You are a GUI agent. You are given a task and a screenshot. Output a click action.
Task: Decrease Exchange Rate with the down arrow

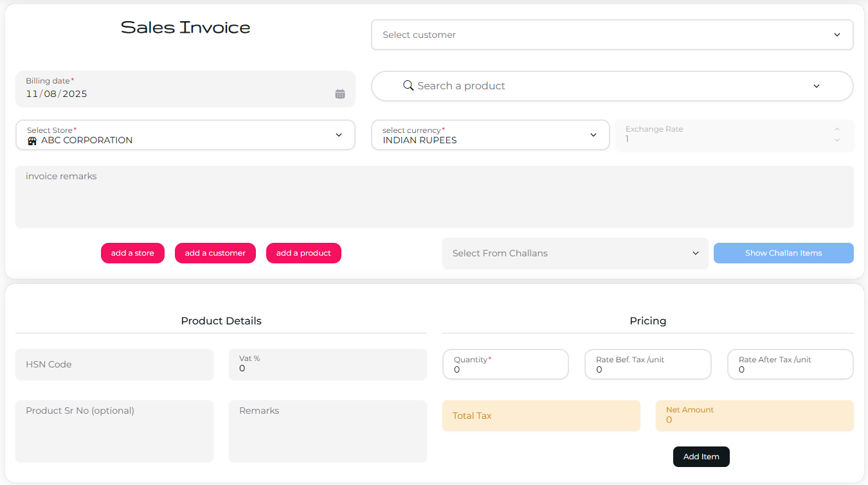[836, 140]
